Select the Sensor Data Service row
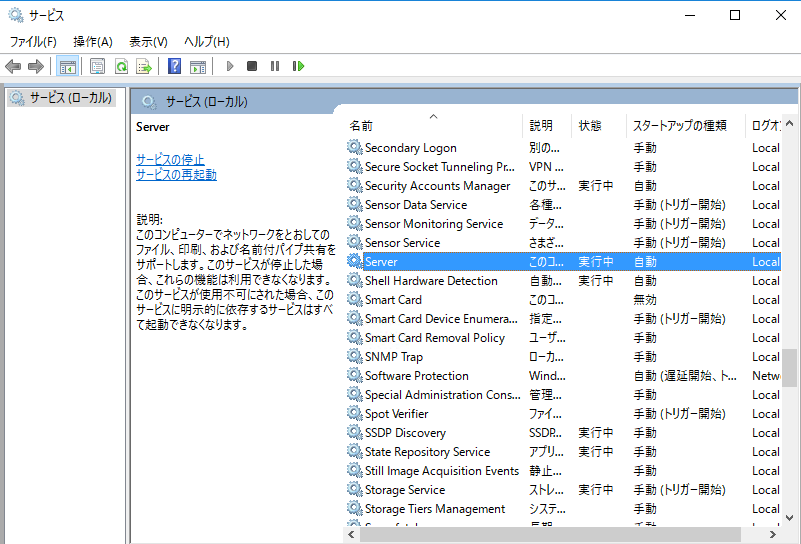Viewport: 801px width, 544px height. coord(563,204)
